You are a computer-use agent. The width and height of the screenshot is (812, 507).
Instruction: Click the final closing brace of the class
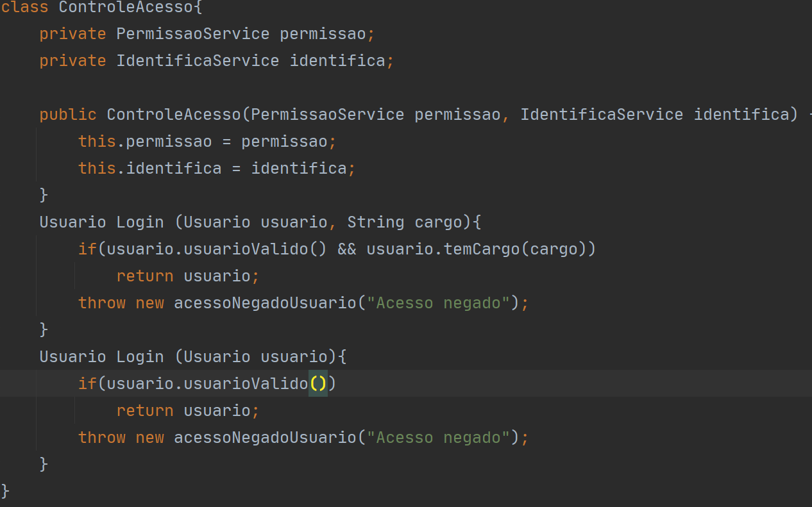(5, 491)
